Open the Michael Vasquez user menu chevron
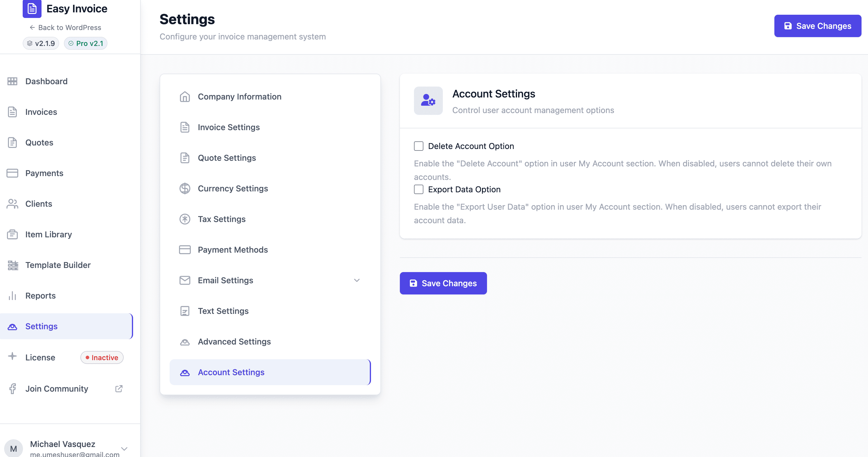The image size is (868, 457). (124, 448)
